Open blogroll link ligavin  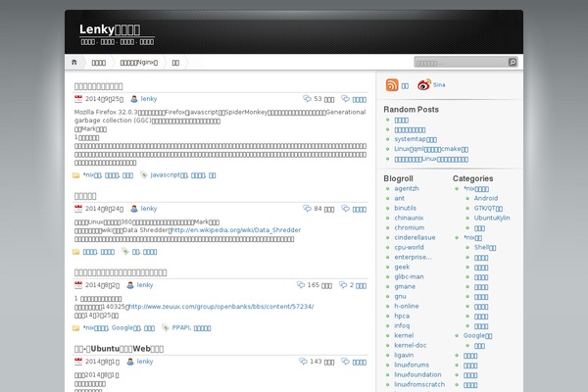click(404, 355)
